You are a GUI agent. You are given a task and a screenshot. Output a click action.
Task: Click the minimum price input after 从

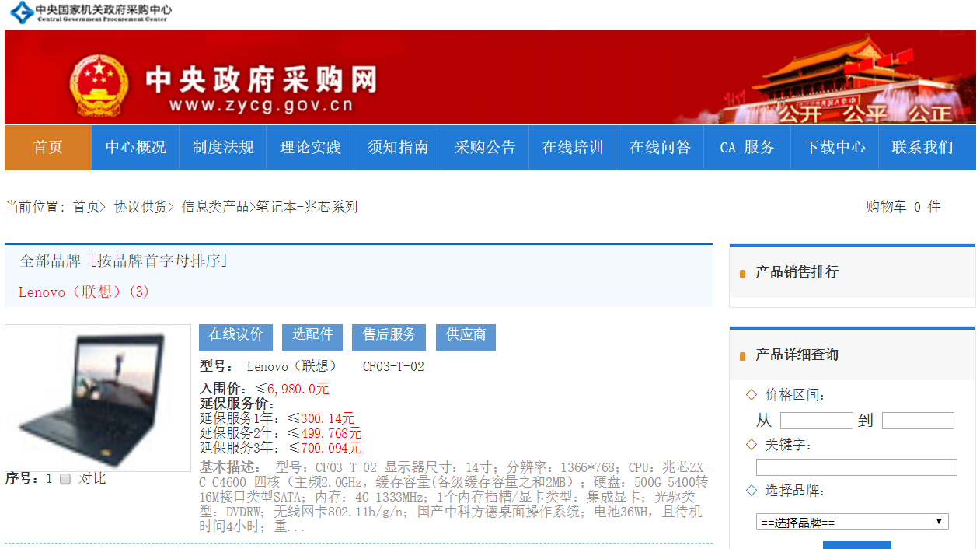point(817,421)
